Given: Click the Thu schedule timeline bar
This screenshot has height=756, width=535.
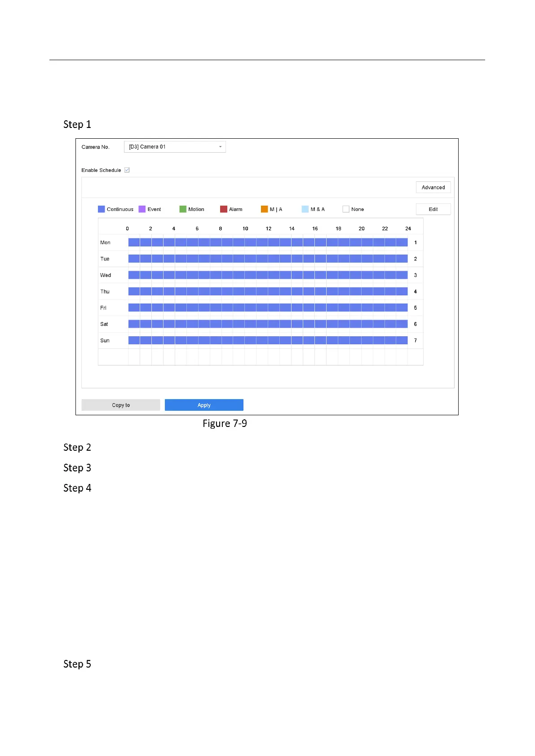Looking at the screenshot, I should pyautogui.click(x=268, y=291).
